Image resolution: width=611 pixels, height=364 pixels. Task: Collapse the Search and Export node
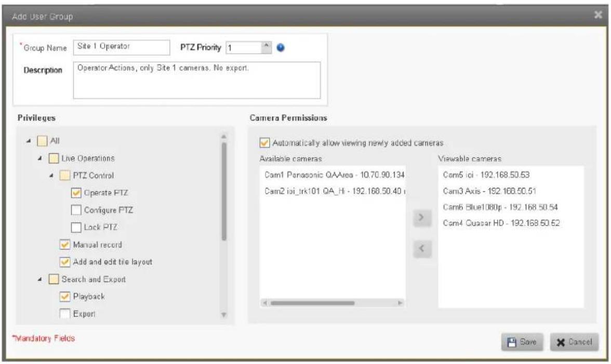(x=39, y=279)
